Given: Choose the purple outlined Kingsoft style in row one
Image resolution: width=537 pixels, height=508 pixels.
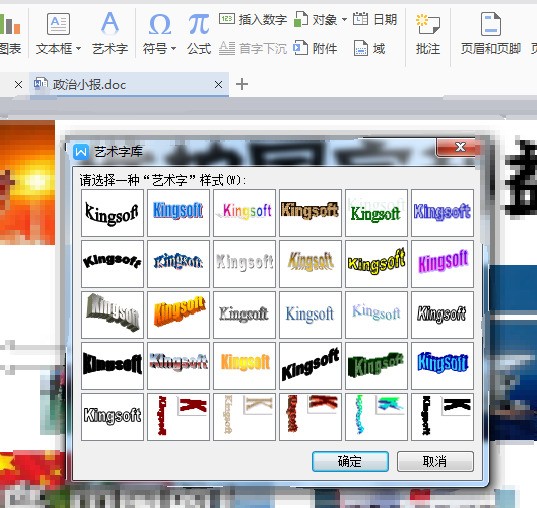Looking at the screenshot, I should [442, 213].
